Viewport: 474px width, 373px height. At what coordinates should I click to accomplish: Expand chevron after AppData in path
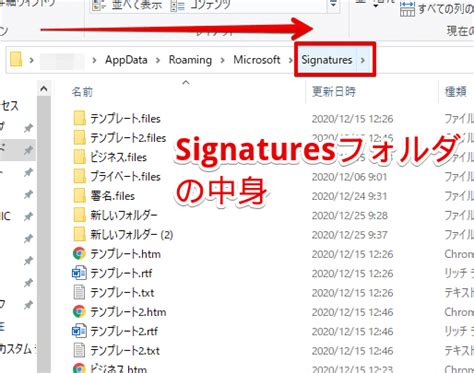[158, 60]
